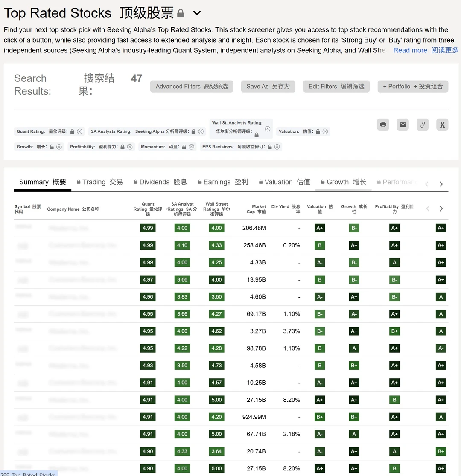Screen dimensions: 461x476
Task: Sort by Div Yield column header
Action: tap(286, 209)
